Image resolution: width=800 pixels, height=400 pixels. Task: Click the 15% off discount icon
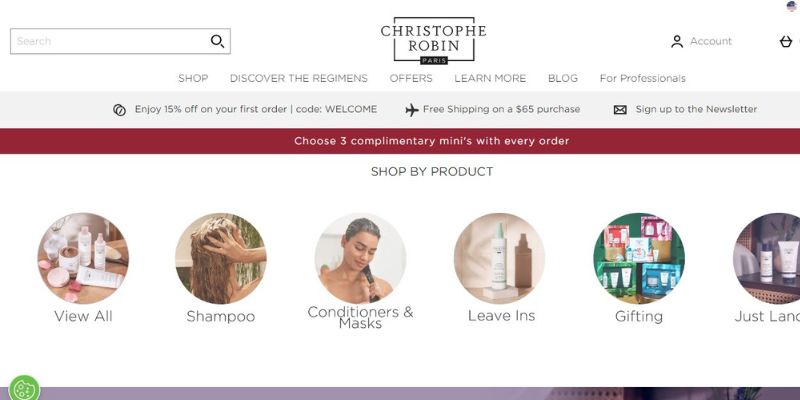coord(119,110)
